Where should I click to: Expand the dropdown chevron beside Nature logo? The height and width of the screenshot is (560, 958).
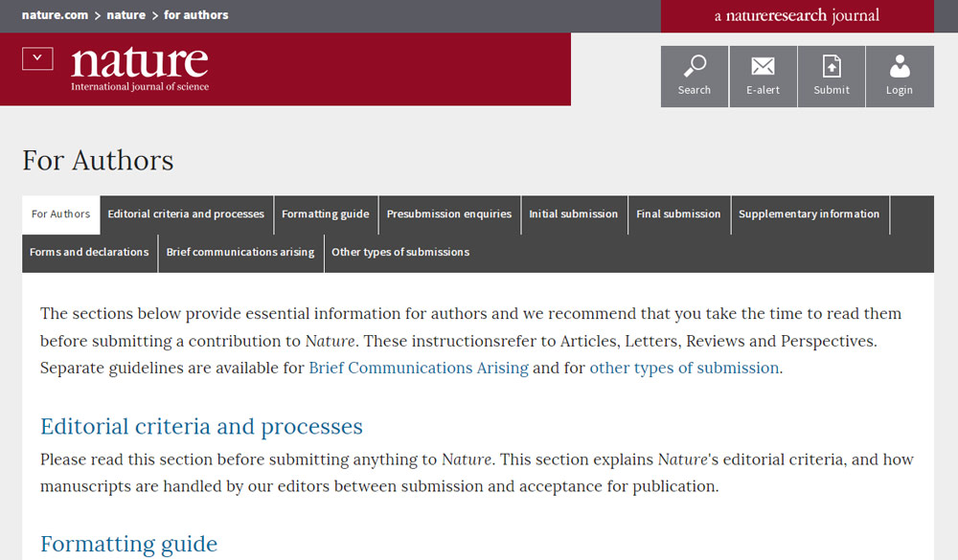(x=37, y=58)
